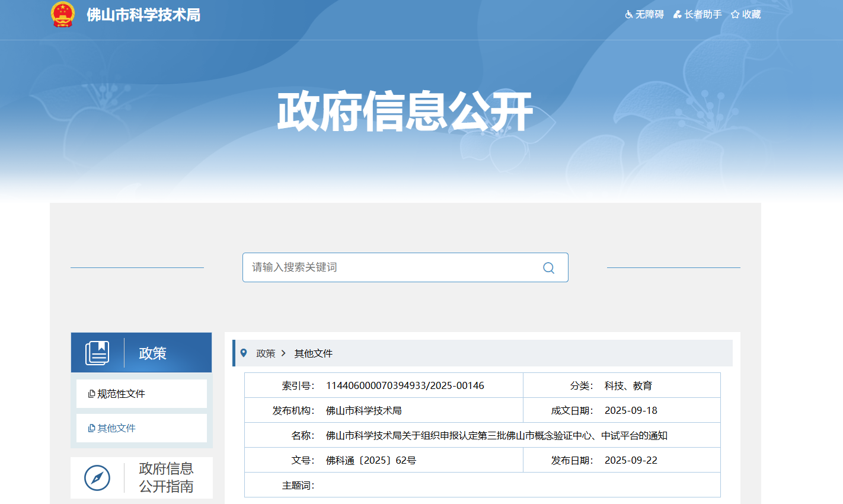Click the 佛山市科学技术局 site title
Screen dimensions: 843x504
tap(143, 15)
